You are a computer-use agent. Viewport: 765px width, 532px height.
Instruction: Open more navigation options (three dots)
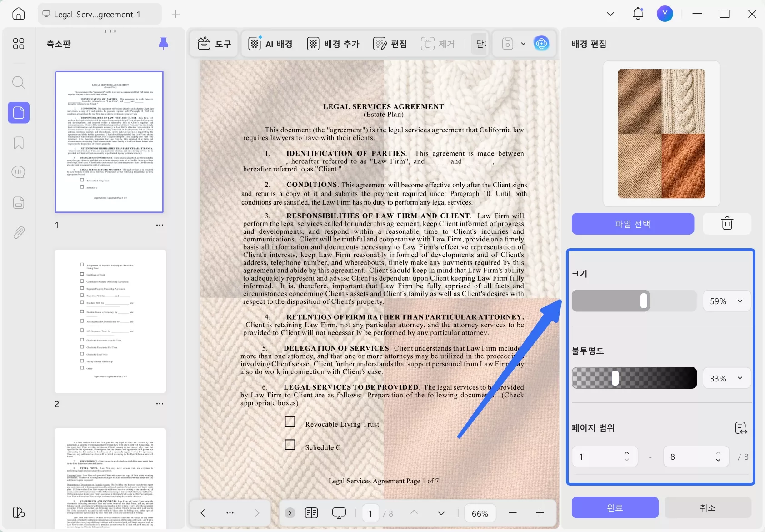pos(230,513)
